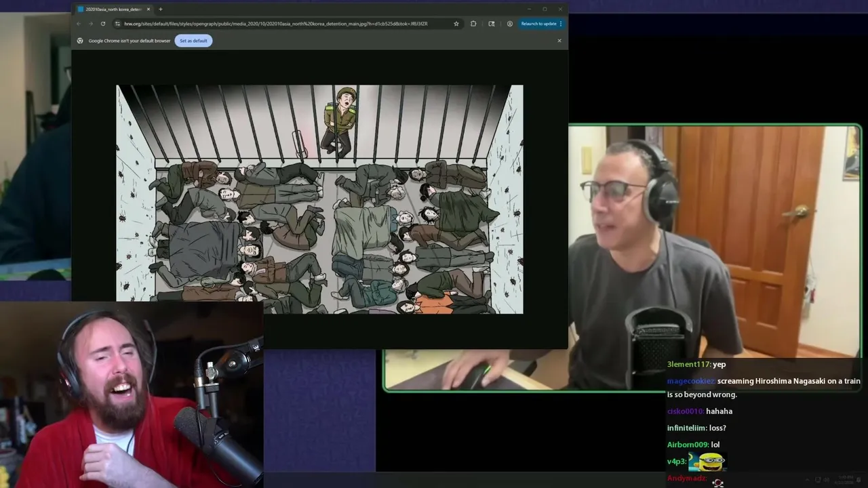Click the username magecookiez in chat
Image resolution: width=868 pixels, height=488 pixels.
[x=690, y=381]
